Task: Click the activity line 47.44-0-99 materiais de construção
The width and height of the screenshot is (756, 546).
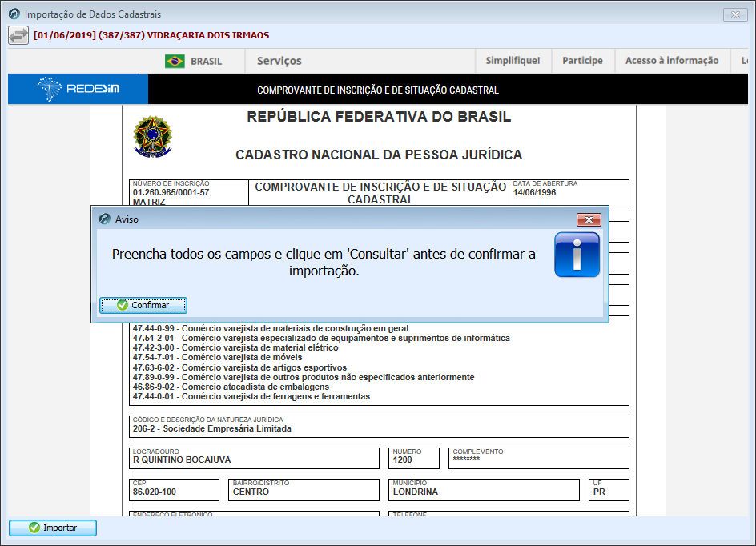Action: [271, 329]
